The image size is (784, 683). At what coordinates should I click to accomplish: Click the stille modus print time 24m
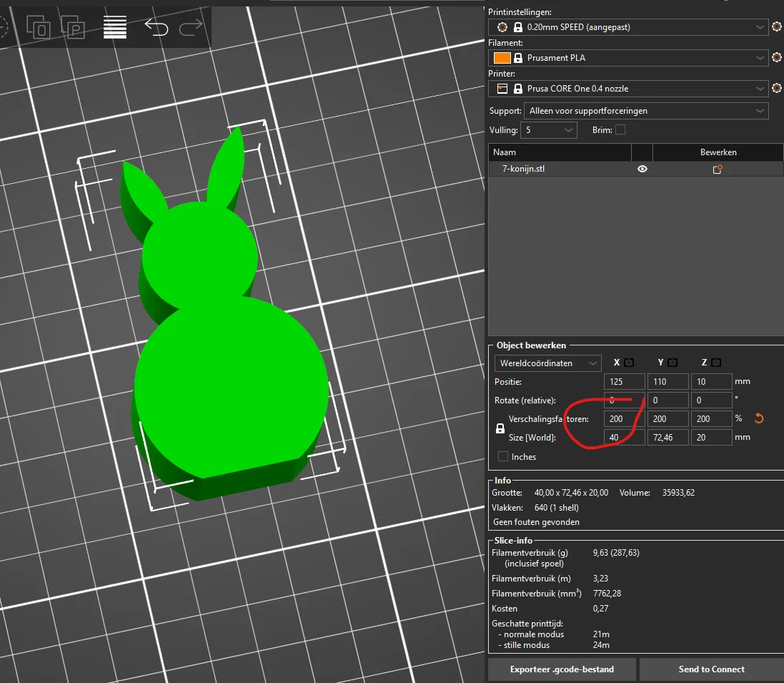click(x=601, y=645)
